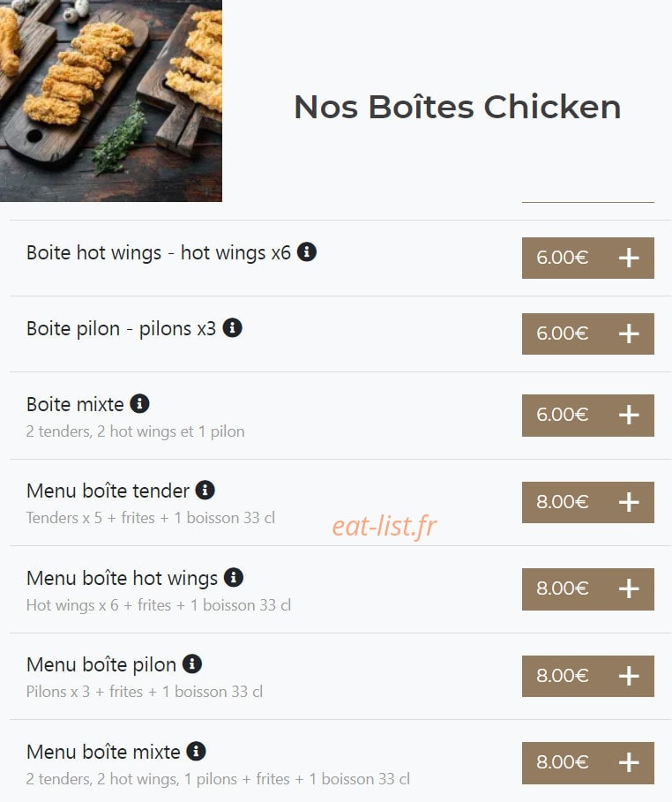Open info icon for Boite hot wings

click(x=307, y=251)
